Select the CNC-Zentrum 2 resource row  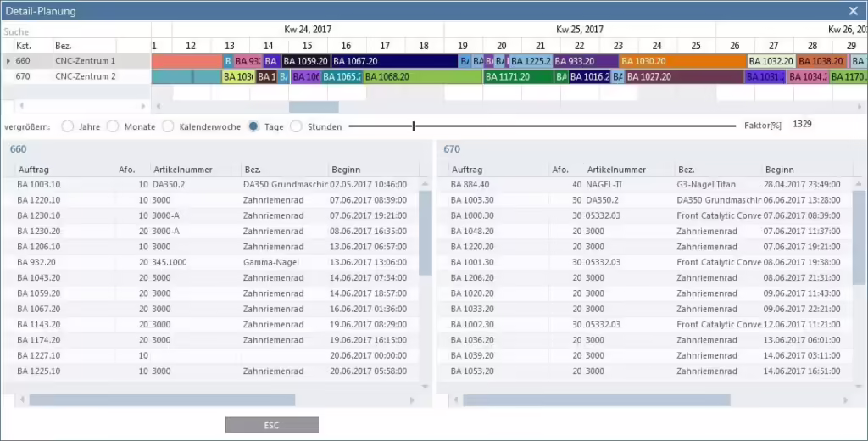pyautogui.click(x=75, y=76)
